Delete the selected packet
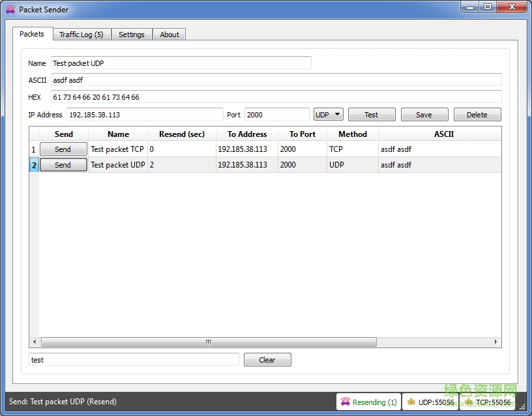The width and height of the screenshot is (532, 416). pyautogui.click(x=477, y=115)
